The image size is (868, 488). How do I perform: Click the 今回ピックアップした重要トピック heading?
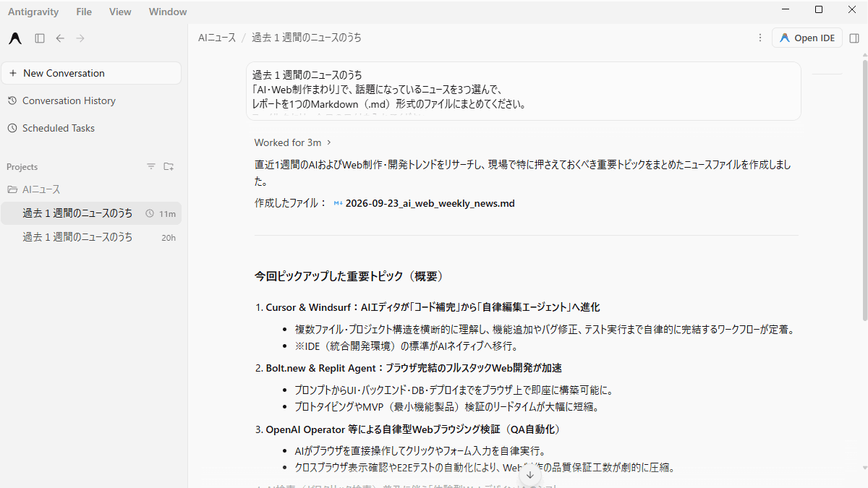[x=349, y=276]
